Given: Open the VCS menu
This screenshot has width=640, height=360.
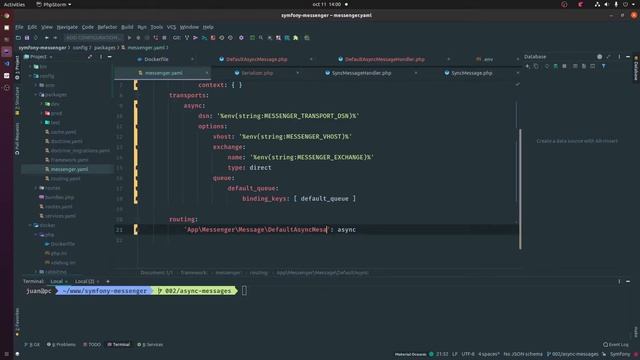Looking at the screenshot, I should coord(171,27).
